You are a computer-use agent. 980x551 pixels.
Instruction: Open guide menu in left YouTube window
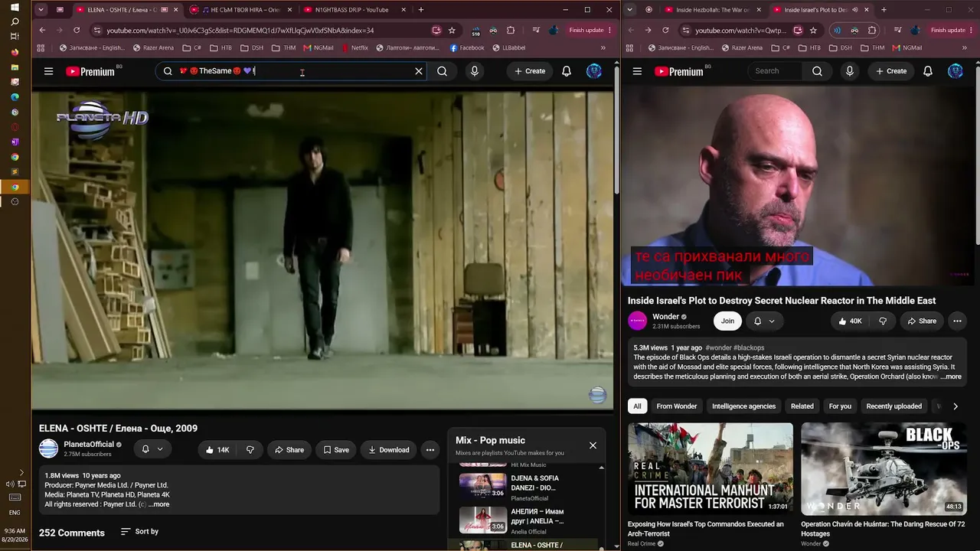48,71
